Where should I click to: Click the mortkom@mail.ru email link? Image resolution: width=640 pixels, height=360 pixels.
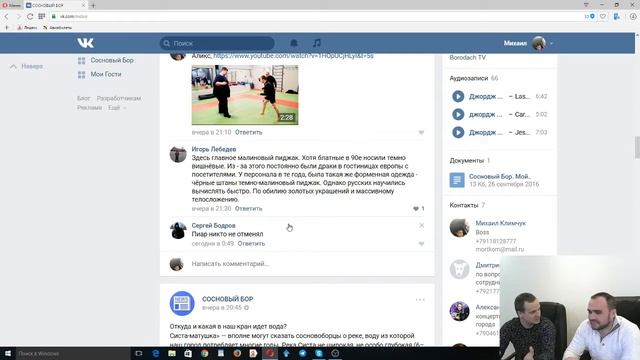500,249
